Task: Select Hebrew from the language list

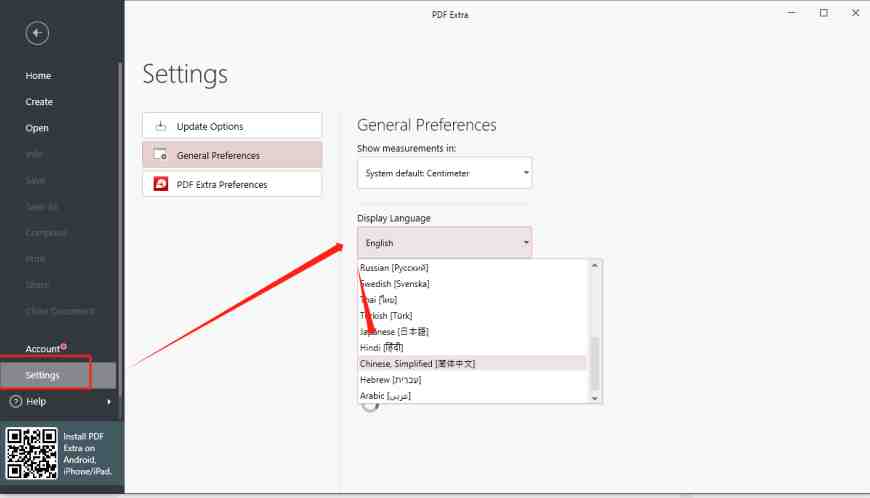Action: [390, 380]
